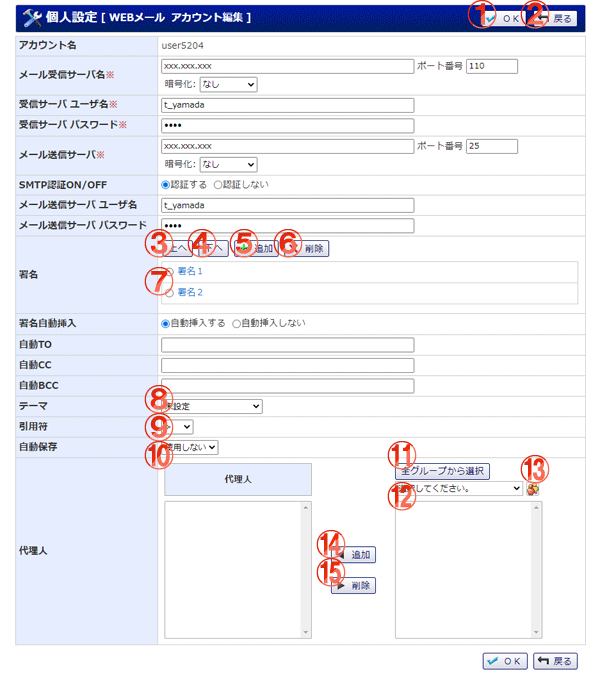Open the 署名2 link
This screenshot has height=681, width=600.
click(190, 293)
